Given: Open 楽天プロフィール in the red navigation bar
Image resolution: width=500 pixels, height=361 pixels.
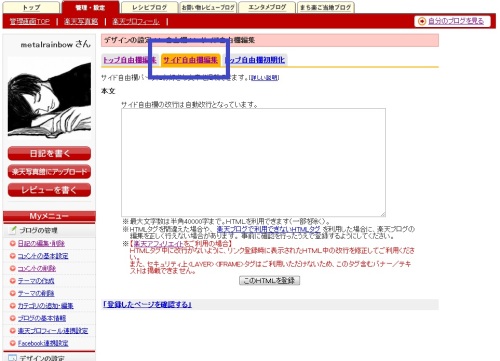Looking at the screenshot, I should click(x=136, y=22).
